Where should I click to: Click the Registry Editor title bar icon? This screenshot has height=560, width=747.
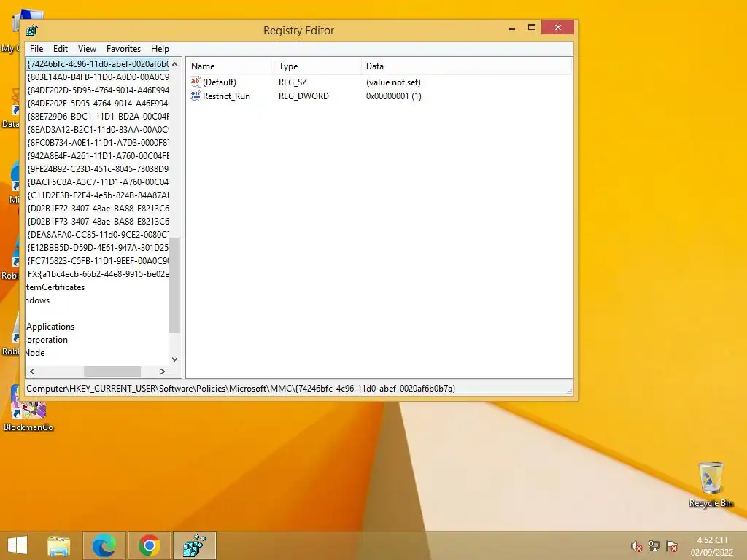click(x=32, y=31)
